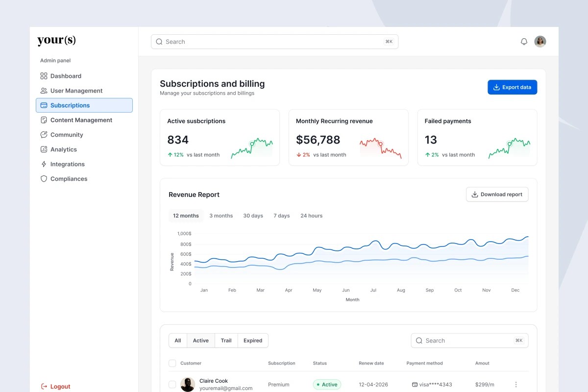The image size is (588, 392).
Task: Open the search shortcut dropdown with ⌘K
Action: 389,42
